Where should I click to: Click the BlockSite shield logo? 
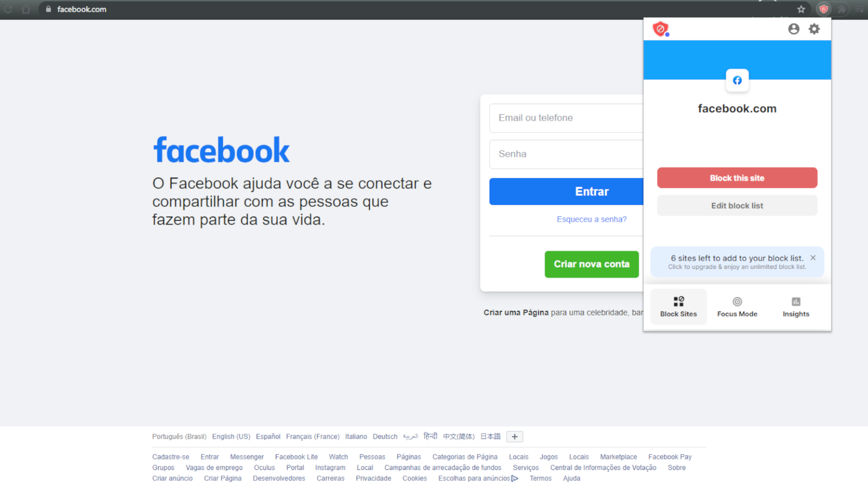click(660, 28)
